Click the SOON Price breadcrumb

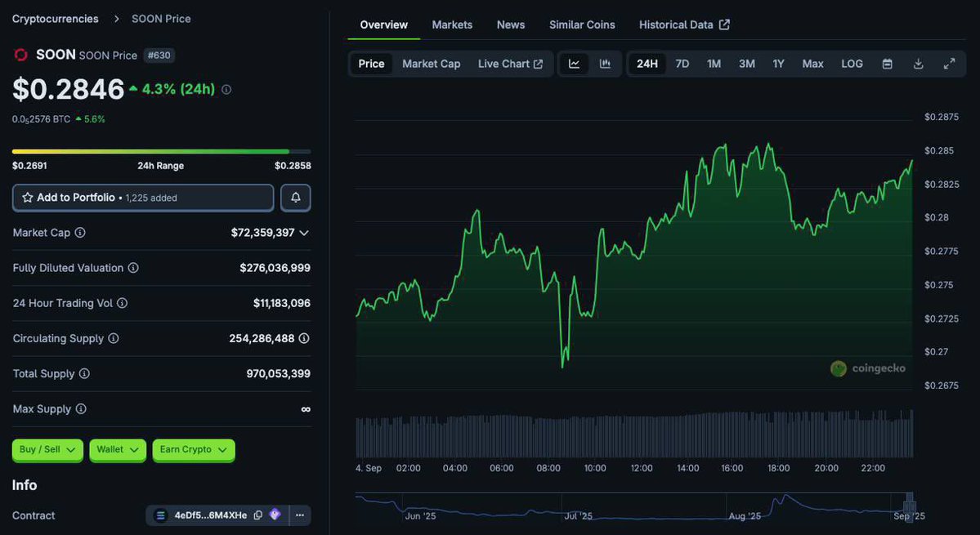(161, 19)
